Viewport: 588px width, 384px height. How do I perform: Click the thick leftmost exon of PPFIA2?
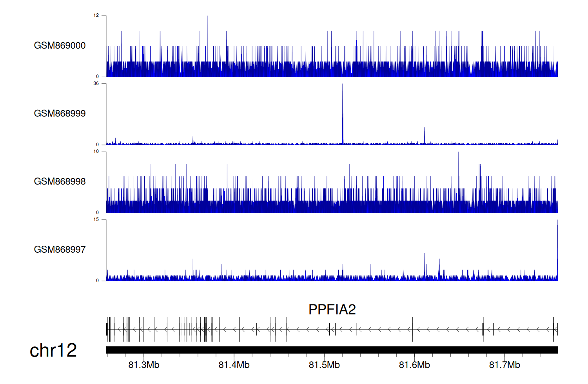107,329
